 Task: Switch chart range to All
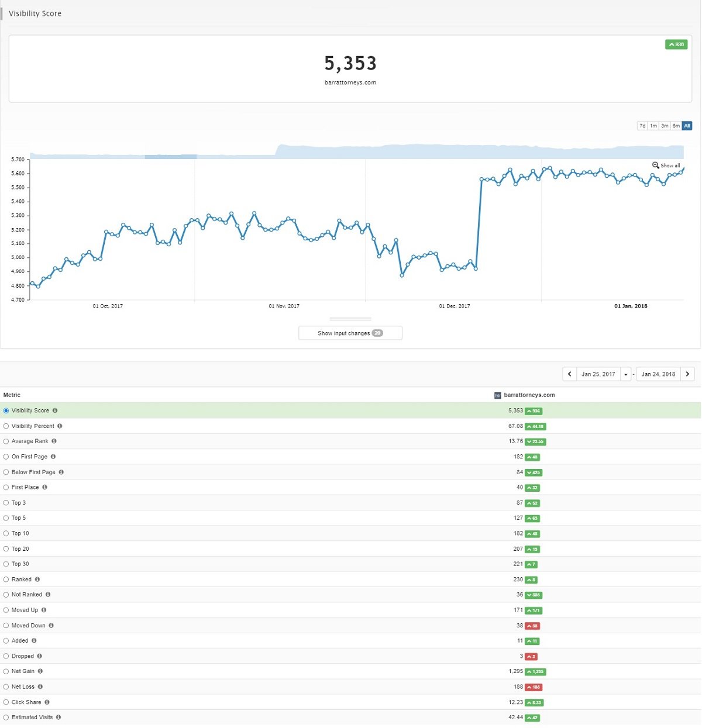point(687,126)
